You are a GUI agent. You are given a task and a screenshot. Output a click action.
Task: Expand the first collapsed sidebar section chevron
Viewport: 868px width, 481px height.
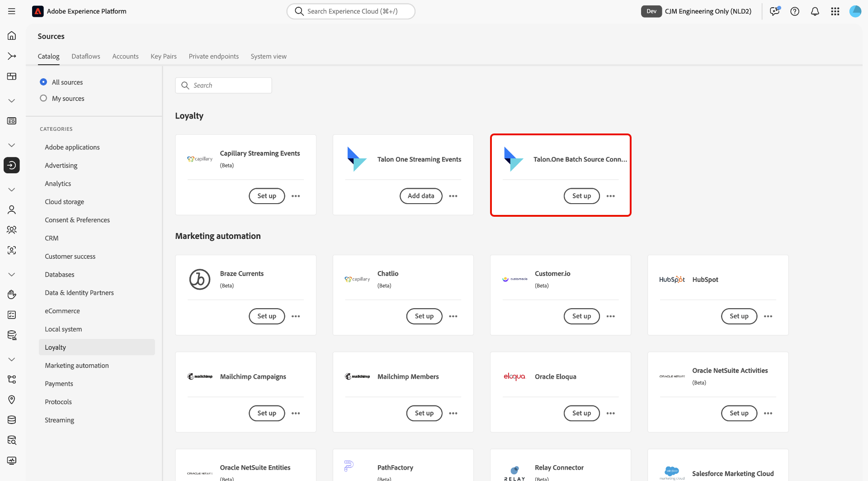click(x=12, y=100)
